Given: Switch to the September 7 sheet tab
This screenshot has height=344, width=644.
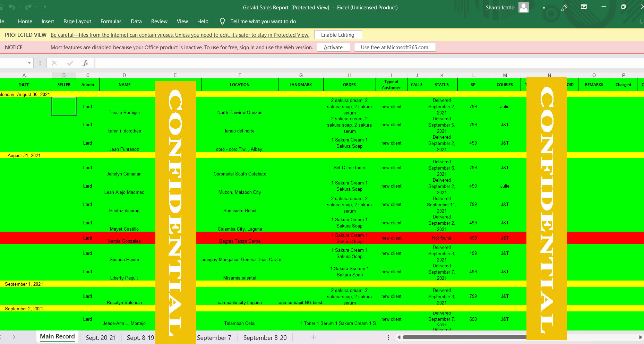Looking at the screenshot, I should 214,337.
